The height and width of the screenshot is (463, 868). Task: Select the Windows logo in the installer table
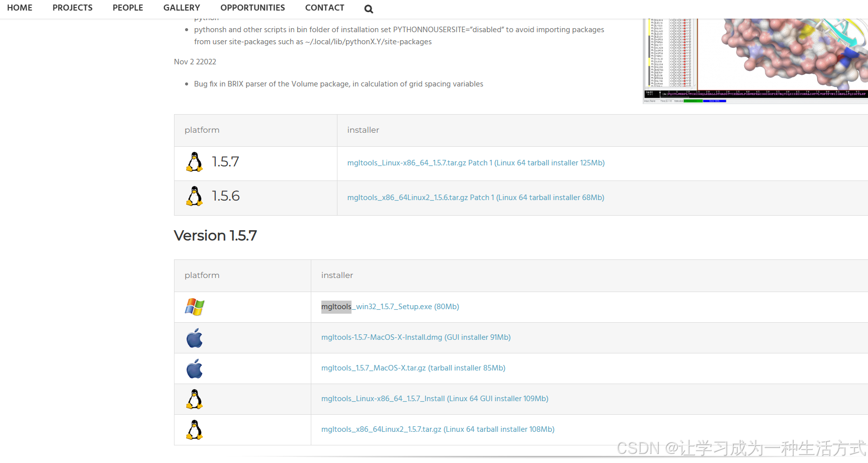point(194,307)
